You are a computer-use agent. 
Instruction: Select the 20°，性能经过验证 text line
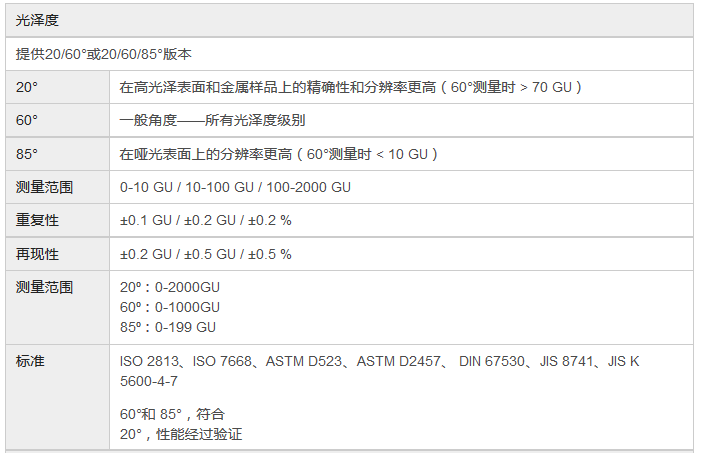point(181,434)
